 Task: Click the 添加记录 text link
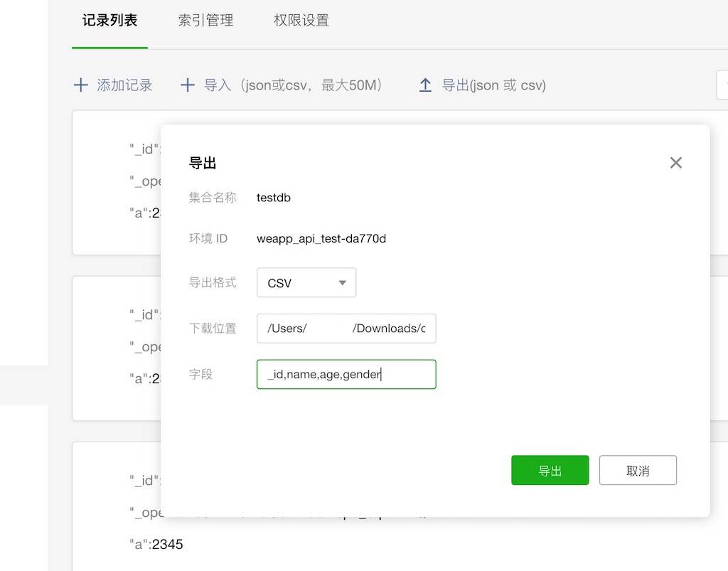pyautogui.click(x=124, y=86)
